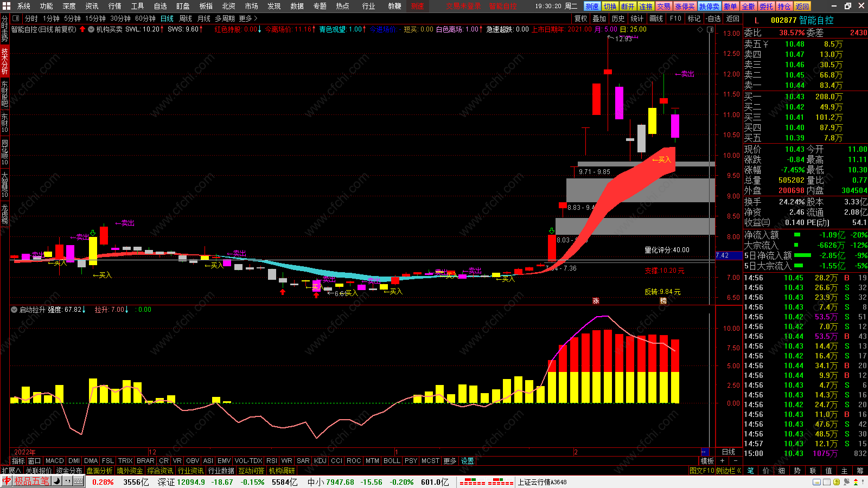Switch to 60分钟 timeframe

point(145,18)
